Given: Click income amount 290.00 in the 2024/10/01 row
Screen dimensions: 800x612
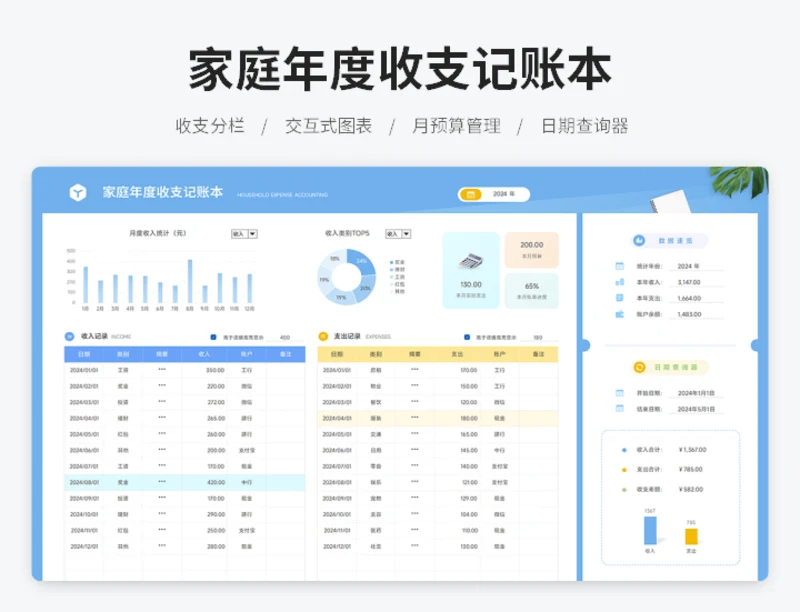Looking at the screenshot, I should 216,514.
